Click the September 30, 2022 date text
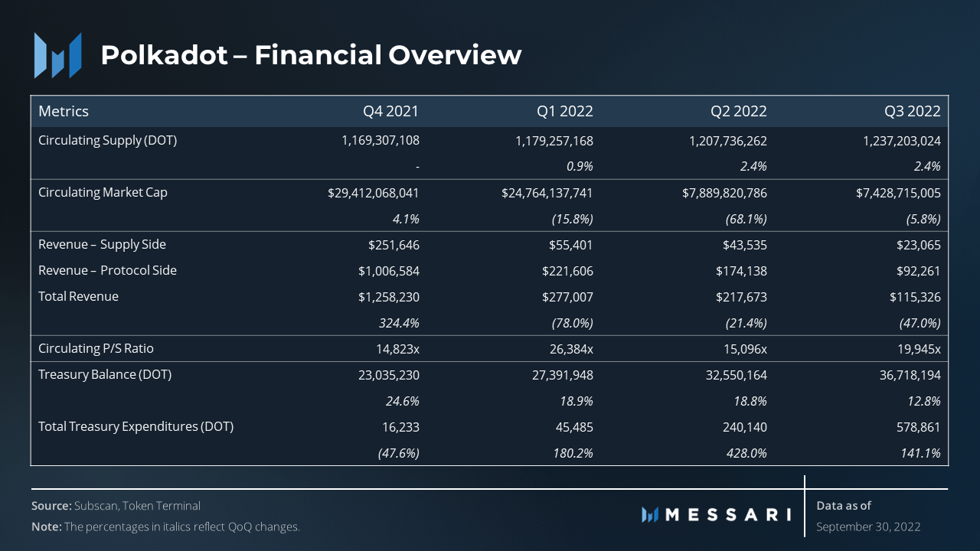Viewport: 980px width, 551px height. (868, 527)
